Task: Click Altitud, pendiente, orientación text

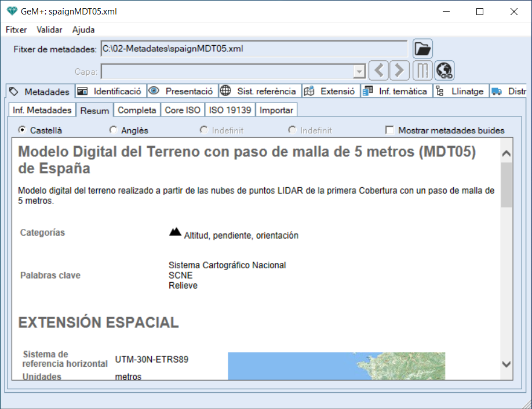Action: [241, 235]
